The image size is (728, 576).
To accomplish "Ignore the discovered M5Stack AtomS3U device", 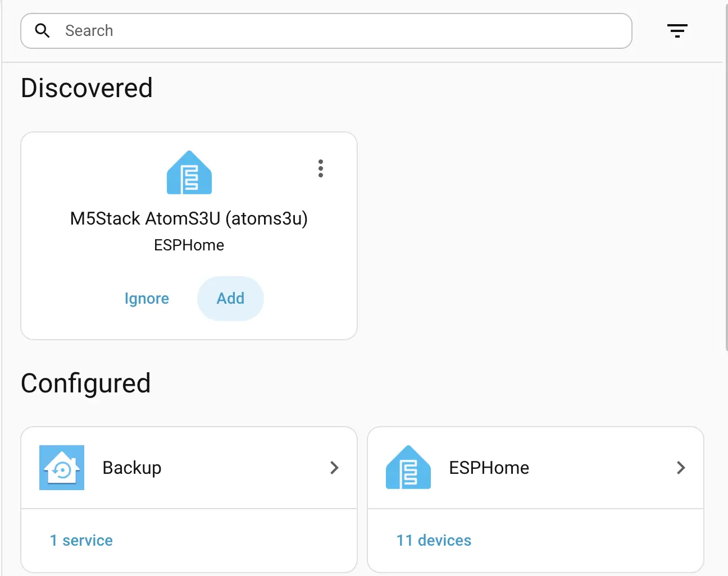I will click(147, 299).
